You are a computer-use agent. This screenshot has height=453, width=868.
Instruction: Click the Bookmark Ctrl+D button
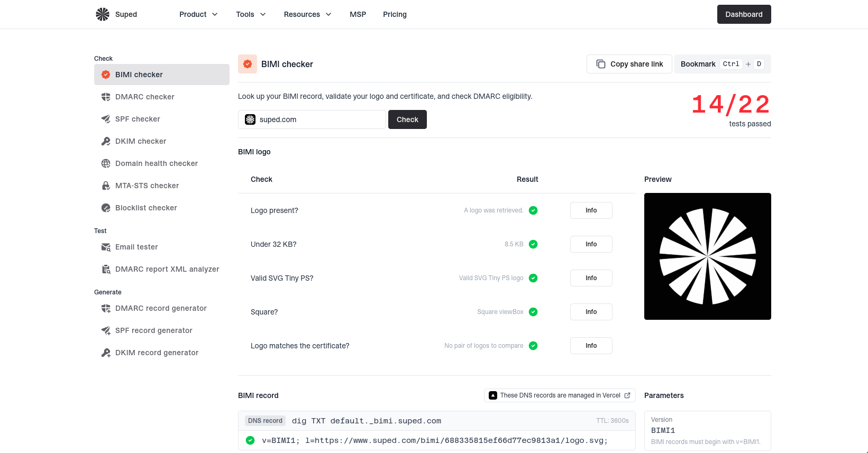point(723,64)
